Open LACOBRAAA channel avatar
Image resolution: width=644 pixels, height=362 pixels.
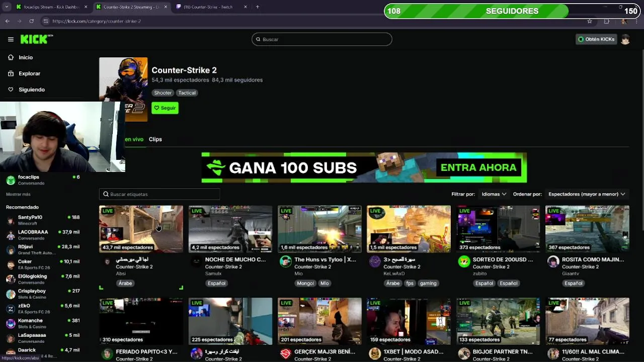coord(11,235)
